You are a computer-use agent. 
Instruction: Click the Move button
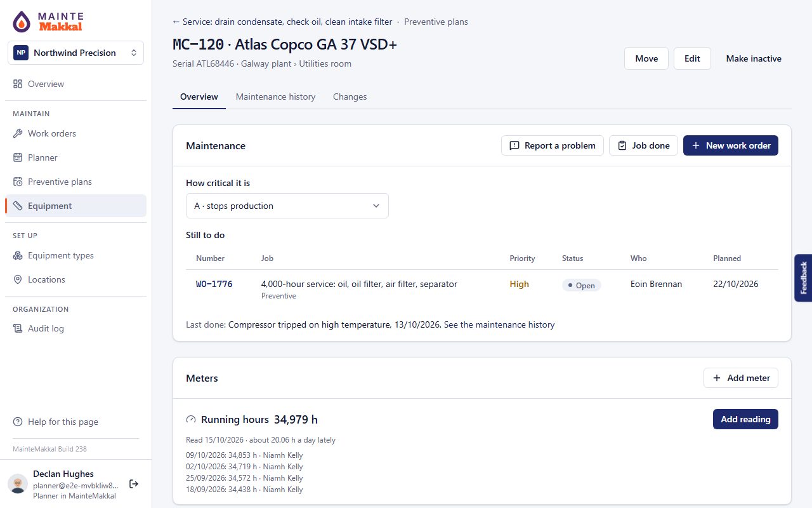pyautogui.click(x=646, y=58)
